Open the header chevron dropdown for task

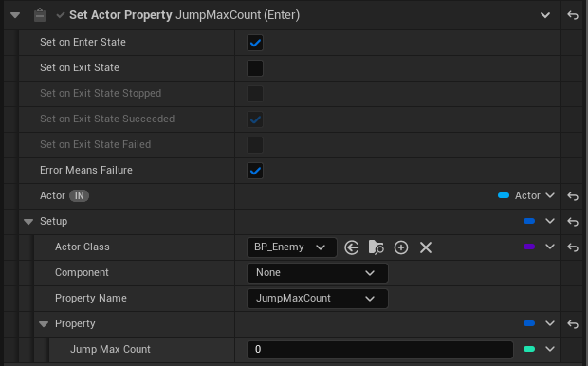[x=545, y=15]
